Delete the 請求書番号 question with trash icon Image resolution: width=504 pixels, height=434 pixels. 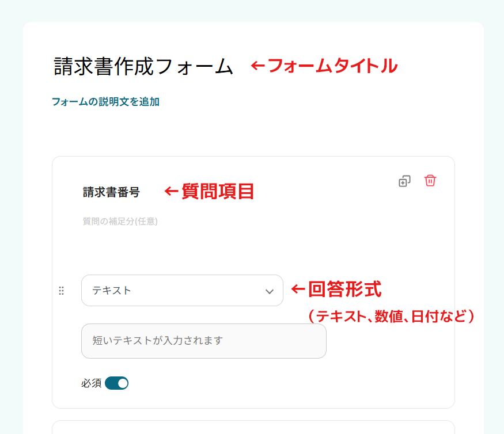pos(430,181)
